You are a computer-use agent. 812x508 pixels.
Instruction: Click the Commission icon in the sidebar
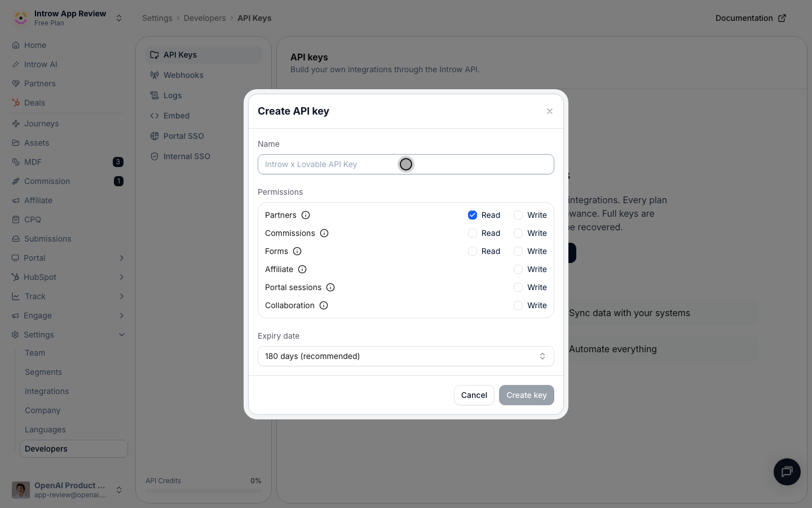[16, 181]
